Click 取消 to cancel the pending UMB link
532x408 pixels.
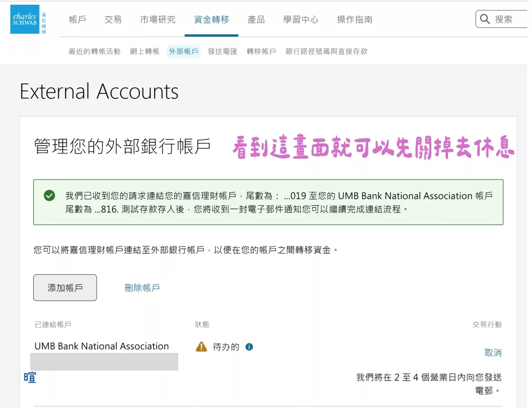493,352
